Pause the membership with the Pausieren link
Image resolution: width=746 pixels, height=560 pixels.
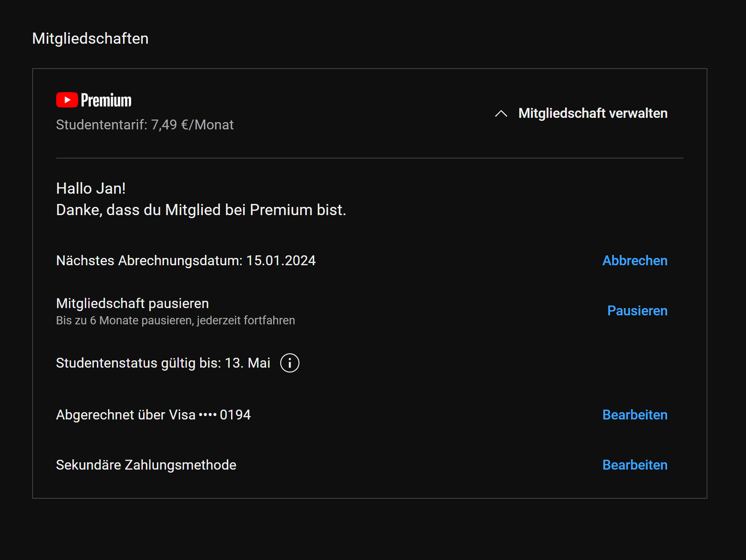click(x=637, y=311)
